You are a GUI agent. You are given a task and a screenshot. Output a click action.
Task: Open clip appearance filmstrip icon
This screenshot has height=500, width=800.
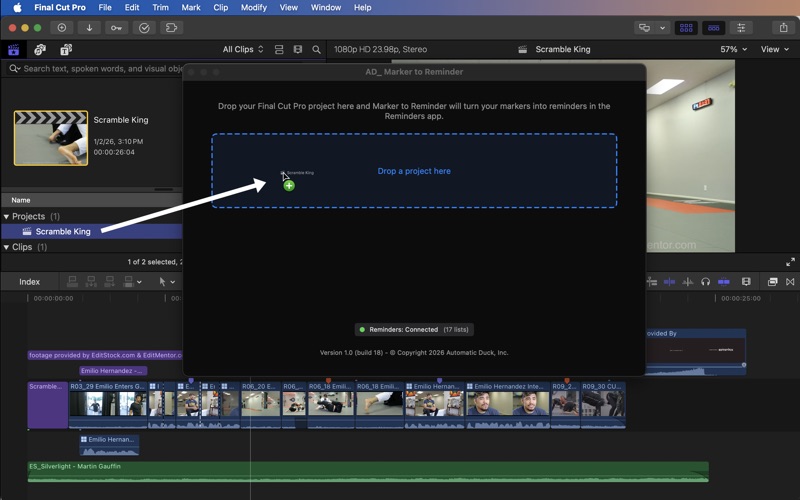746,282
